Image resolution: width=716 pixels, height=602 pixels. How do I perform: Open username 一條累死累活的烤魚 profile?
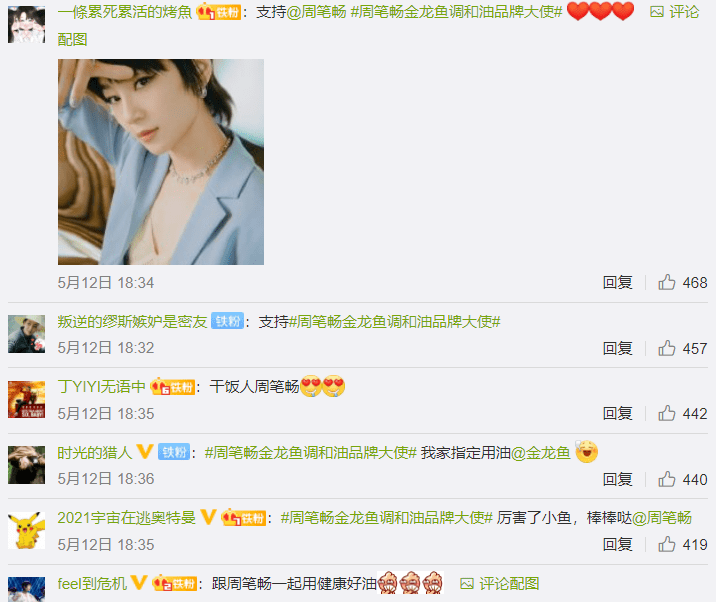[x=125, y=12]
